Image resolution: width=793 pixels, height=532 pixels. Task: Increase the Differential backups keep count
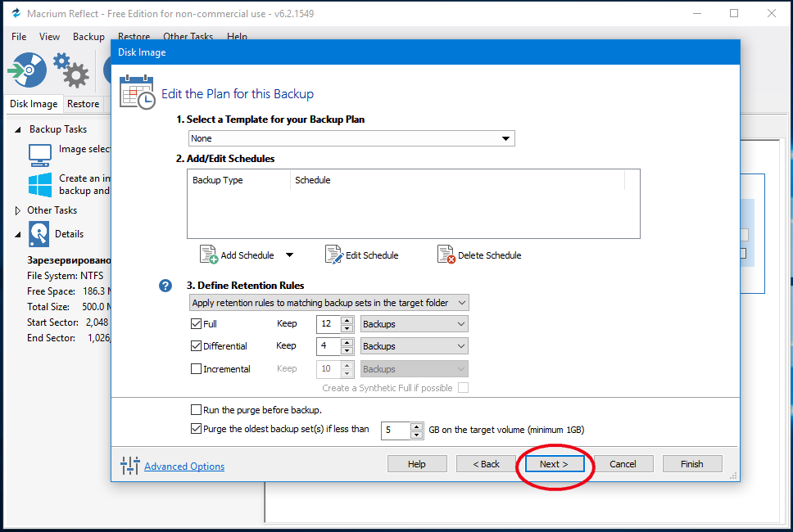(x=347, y=343)
